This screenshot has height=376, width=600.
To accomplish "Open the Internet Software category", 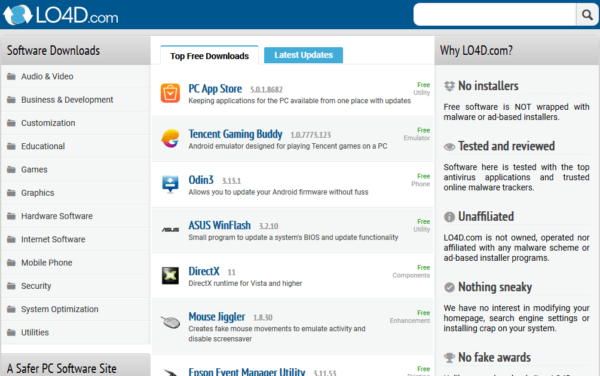I will (x=53, y=239).
